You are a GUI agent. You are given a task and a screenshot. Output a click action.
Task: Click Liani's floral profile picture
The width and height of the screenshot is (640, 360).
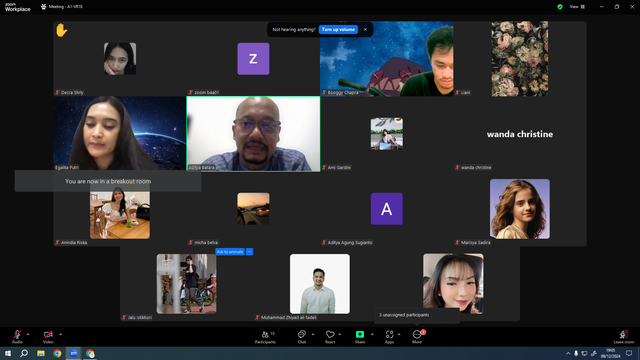pos(520,59)
